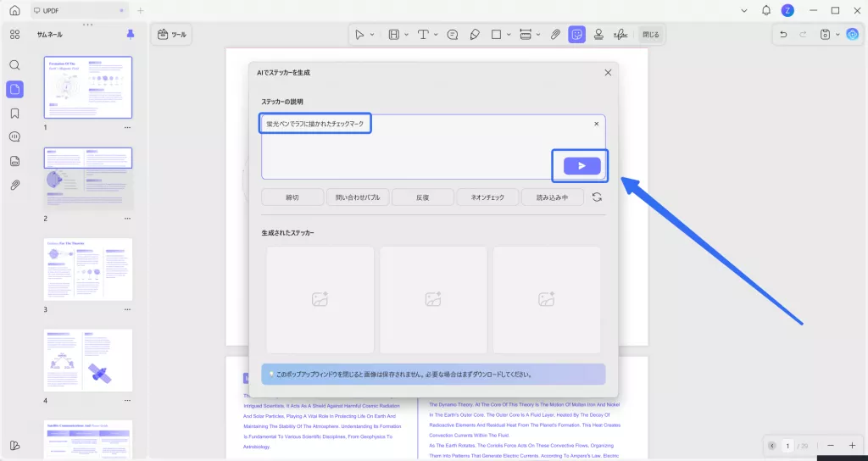
Task: Select the Text comment tool
Action: 423,34
